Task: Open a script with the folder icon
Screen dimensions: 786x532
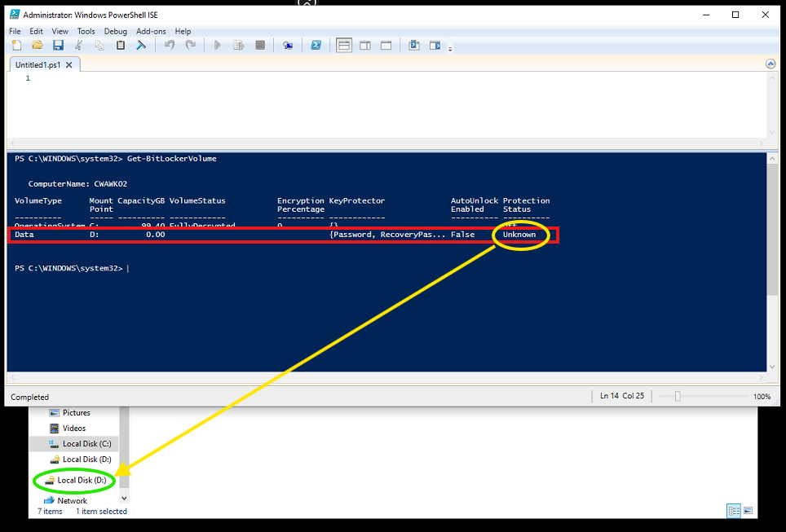Action: click(38, 46)
